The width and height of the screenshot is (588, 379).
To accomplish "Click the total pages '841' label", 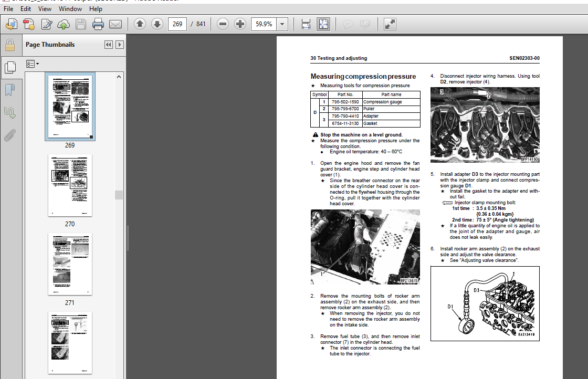I will [x=201, y=24].
